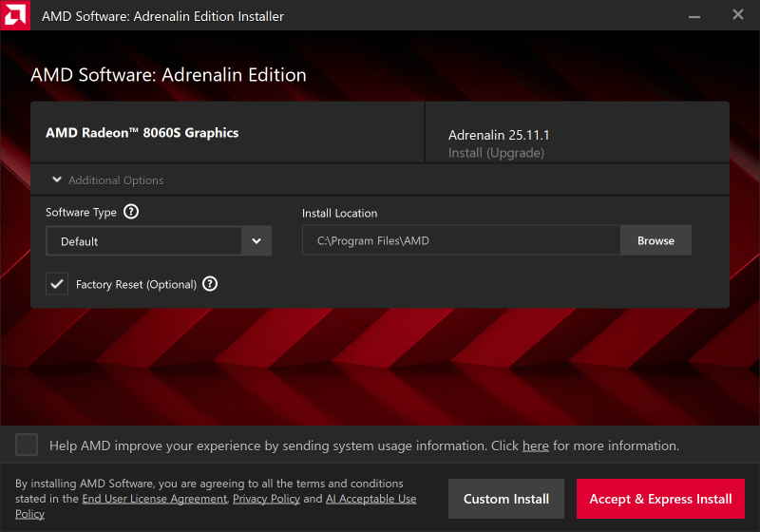Open the Software Type Default dropdown
The width and height of the screenshot is (760, 532).
[159, 240]
